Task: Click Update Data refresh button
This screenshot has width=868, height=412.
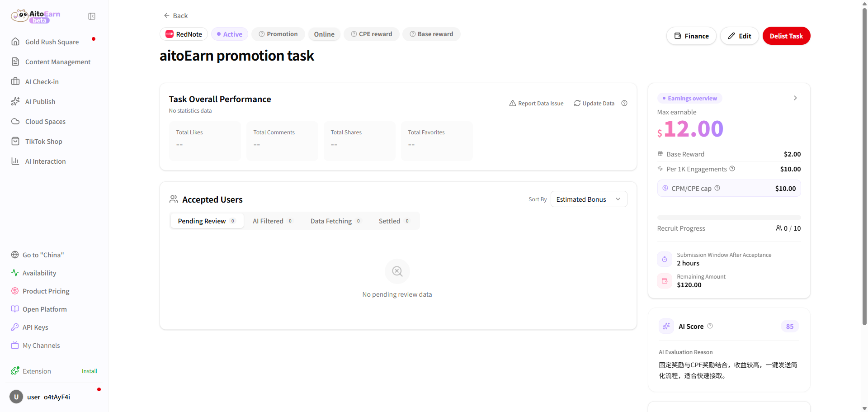Action: pyautogui.click(x=594, y=103)
